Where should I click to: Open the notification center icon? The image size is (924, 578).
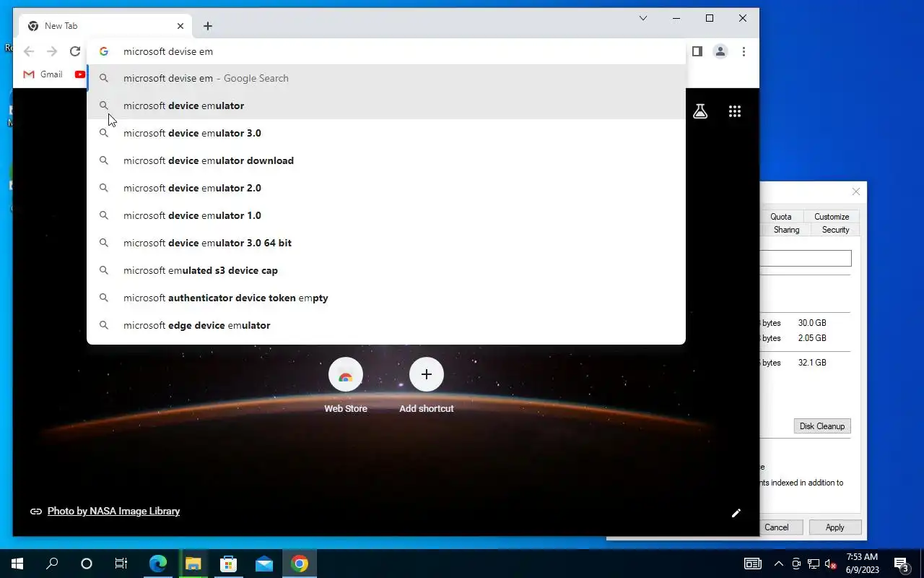coord(901,564)
